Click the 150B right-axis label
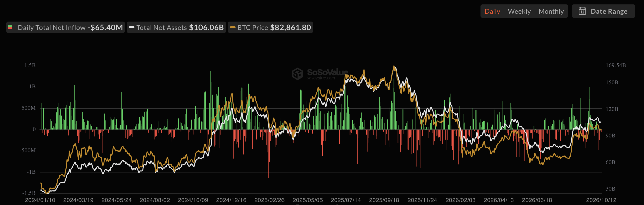This screenshot has height=205, width=644. (x=612, y=83)
